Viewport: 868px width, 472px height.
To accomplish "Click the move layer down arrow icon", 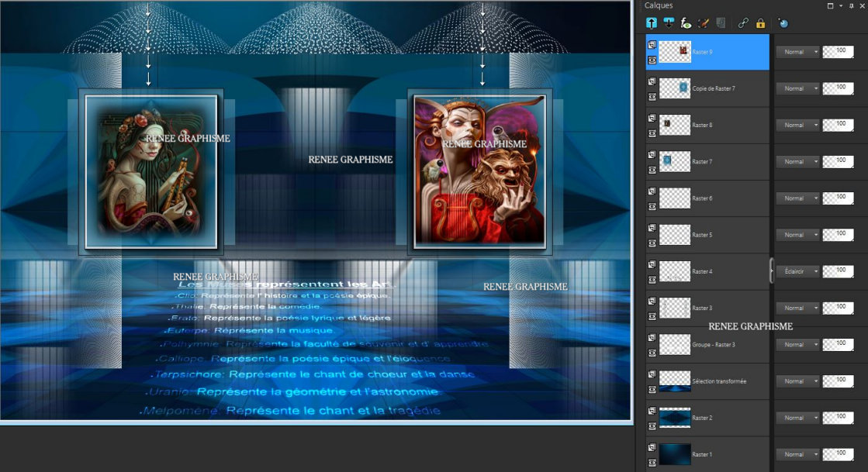I will pyautogui.click(x=669, y=23).
